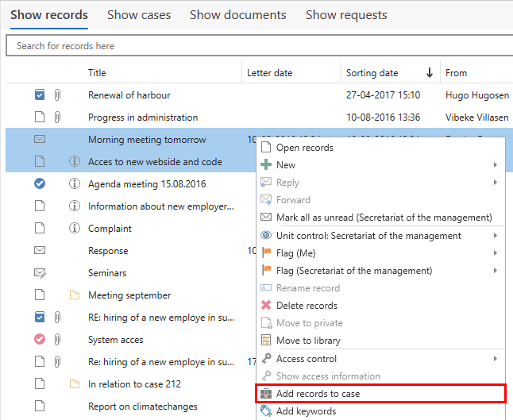Viewport: 513px width, 420px height.
Task: Sort by the Sorting date column header
Action: [372, 73]
